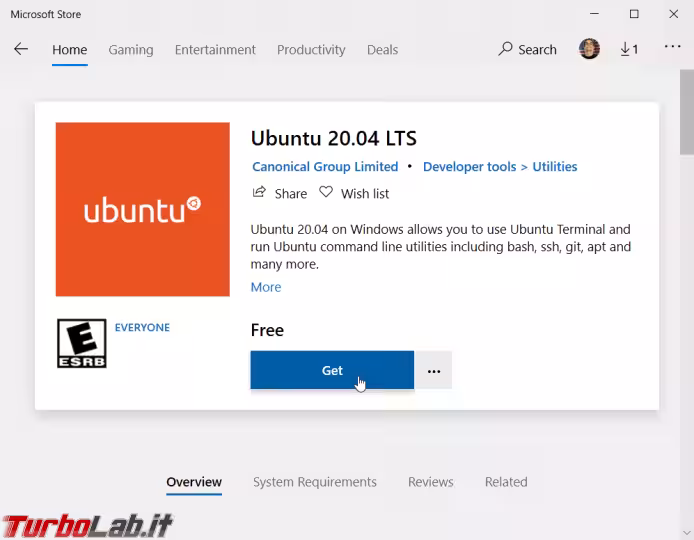
Task: Open Developer tools > Utilities category link
Action: pos(500,166)
